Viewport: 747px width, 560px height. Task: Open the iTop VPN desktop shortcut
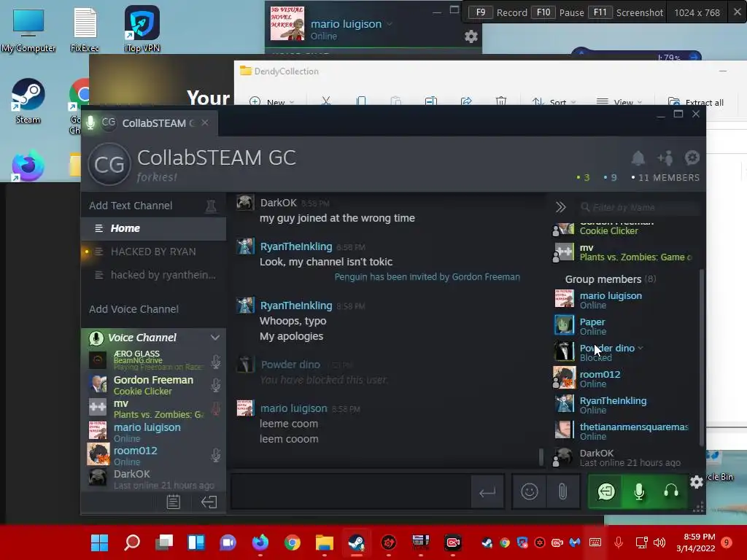142,29
